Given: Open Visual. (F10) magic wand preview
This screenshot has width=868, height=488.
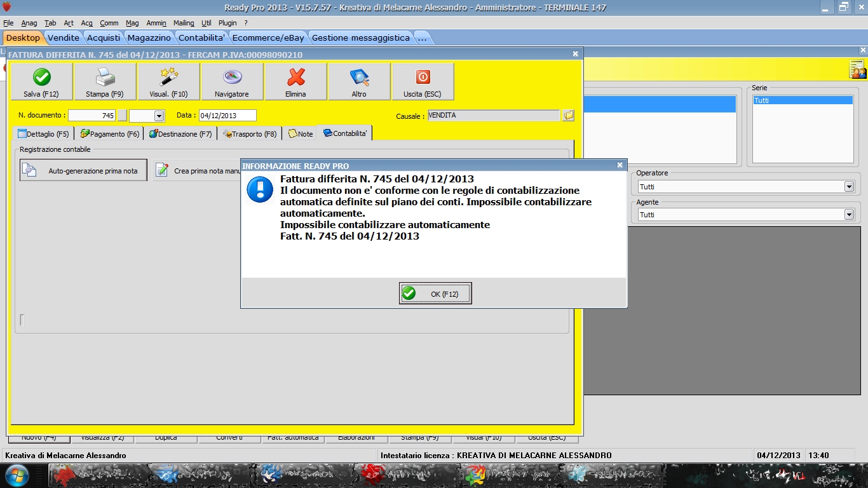Looking at the screenshot, I should tap(168, 81).
